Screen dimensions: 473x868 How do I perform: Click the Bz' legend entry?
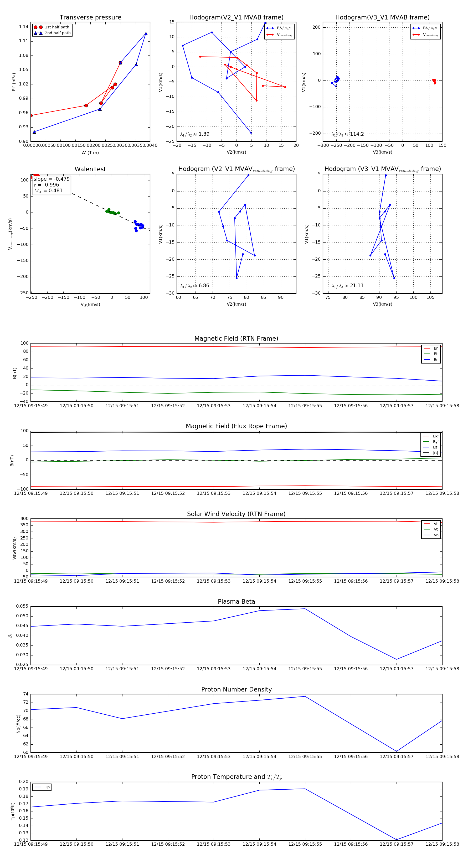(x=431, y=447)
